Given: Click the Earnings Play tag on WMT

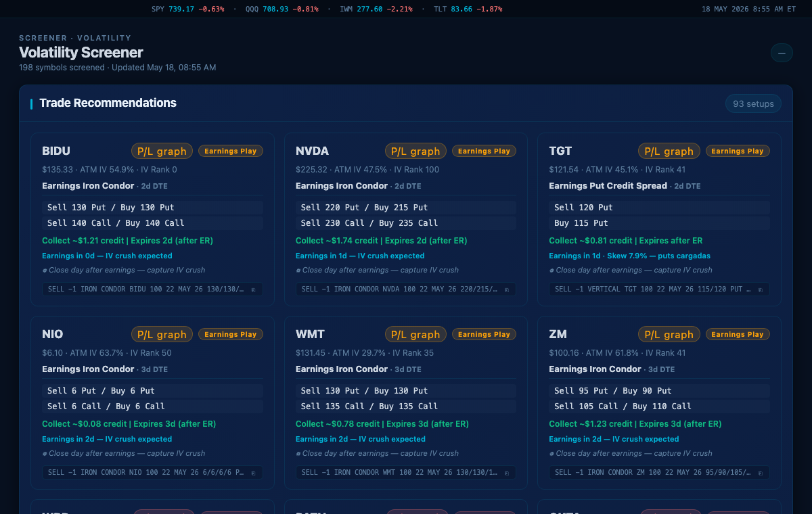Looking at the screenshot, I should pyautogui.click(x=484, y=335).
